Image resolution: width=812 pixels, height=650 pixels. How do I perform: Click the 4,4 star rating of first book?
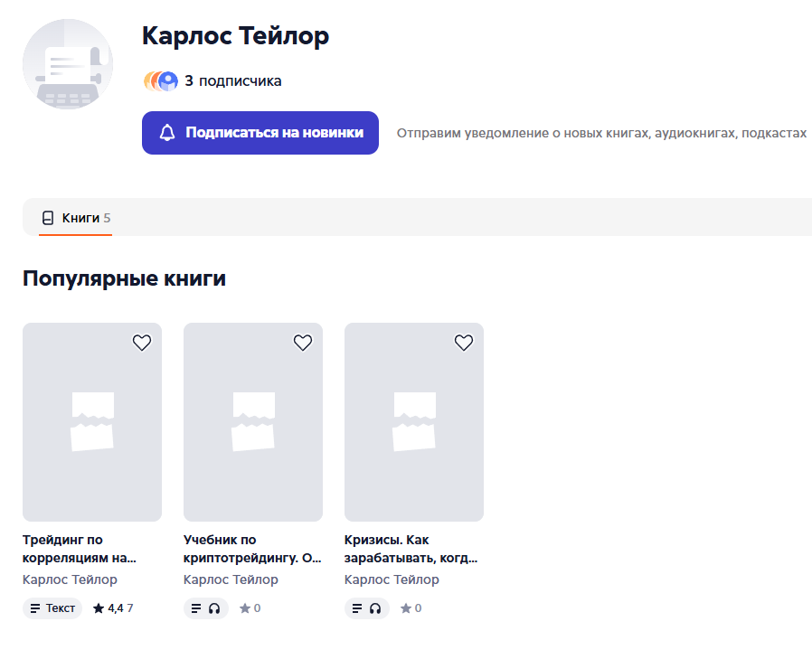[x=112, y=608]
